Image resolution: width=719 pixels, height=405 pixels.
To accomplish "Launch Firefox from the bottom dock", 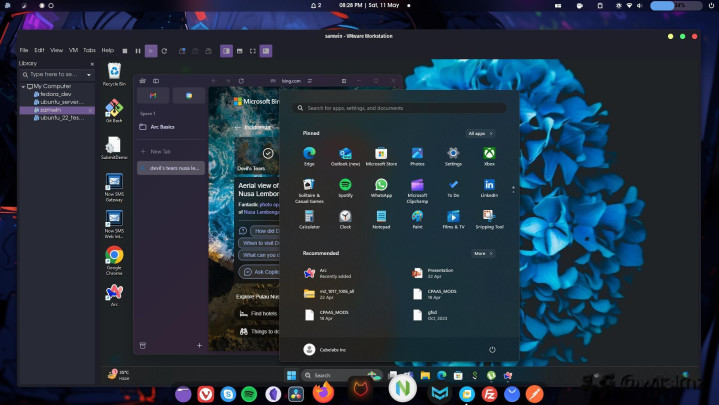I will [x=322, y=393].
